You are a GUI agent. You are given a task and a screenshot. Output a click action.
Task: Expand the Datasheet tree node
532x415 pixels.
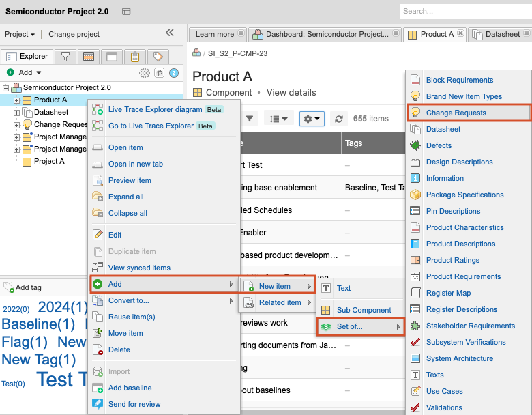tap(17, 113)
